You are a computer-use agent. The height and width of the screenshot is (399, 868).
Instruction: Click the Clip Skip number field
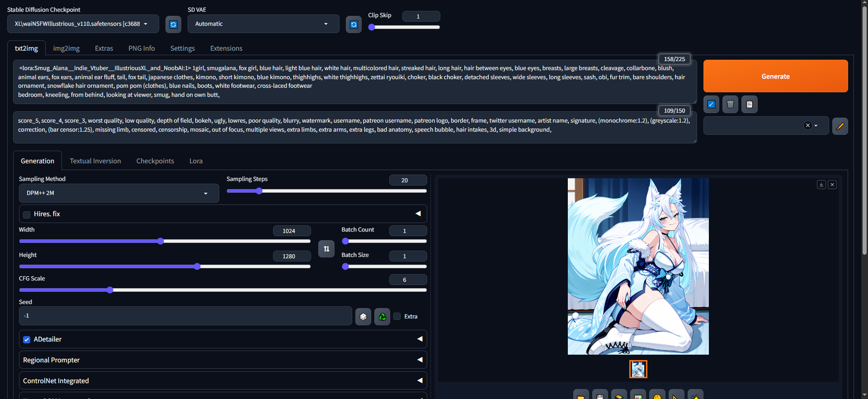[x=421, y=16]
